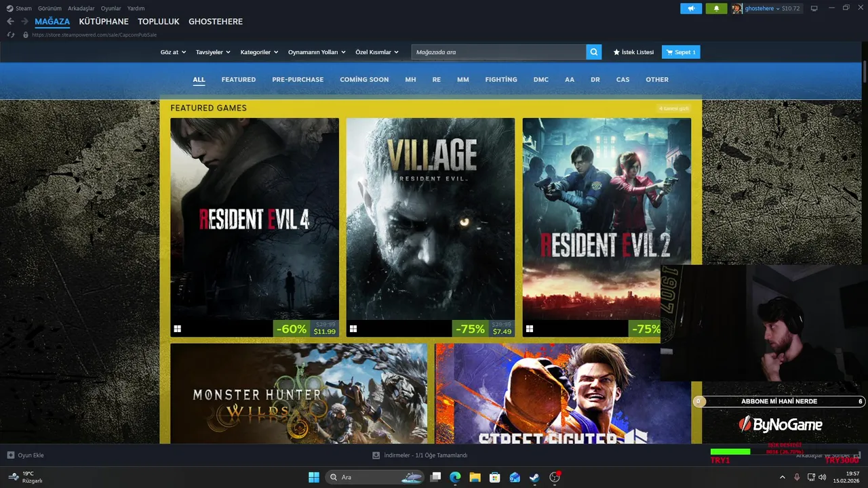Click Windows platform icon under Resident Evil 4

(x=177, y=329)
